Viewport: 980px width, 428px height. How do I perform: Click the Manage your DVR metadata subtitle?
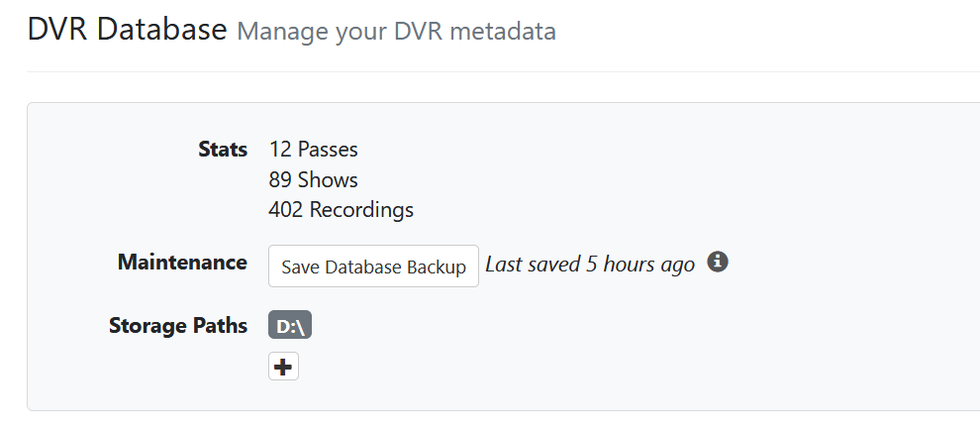pyautogui.click(x=396, y=32)
